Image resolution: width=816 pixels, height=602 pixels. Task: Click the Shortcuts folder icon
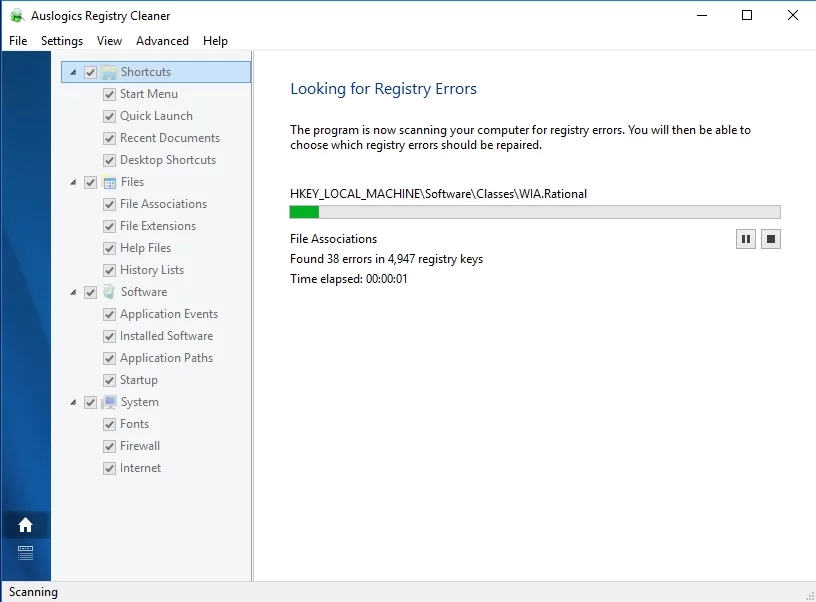tap(109, 72)
